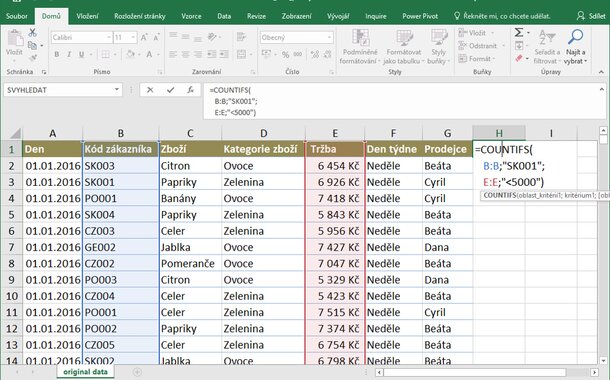Collapse the ribbon arrow
The height and width of the screenshot is (380, 610).
pyautogui.click(x=601, y=72)
